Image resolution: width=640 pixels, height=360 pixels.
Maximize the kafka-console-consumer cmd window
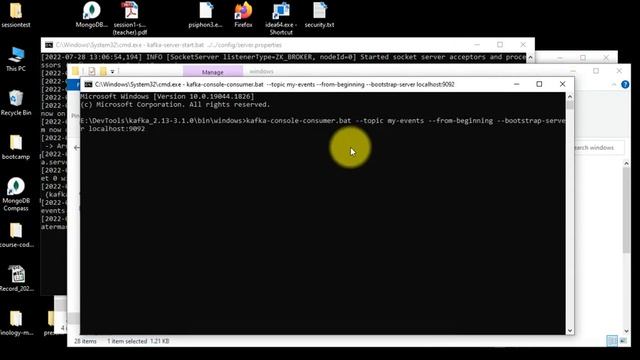539,84
